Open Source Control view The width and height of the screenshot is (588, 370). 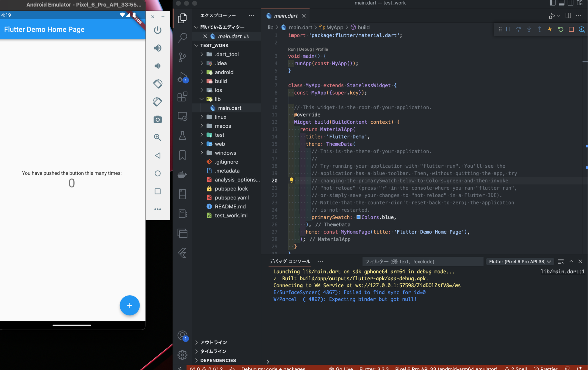[182, 57]
